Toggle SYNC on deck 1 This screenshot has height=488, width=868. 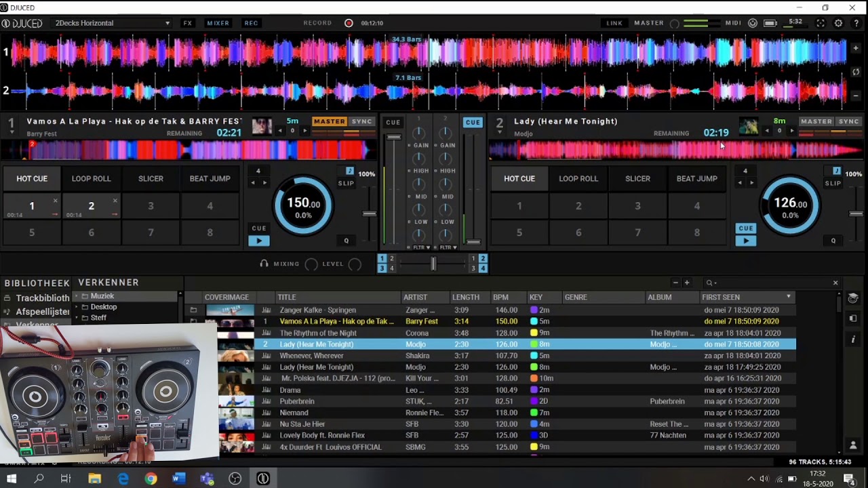(361, 122)
